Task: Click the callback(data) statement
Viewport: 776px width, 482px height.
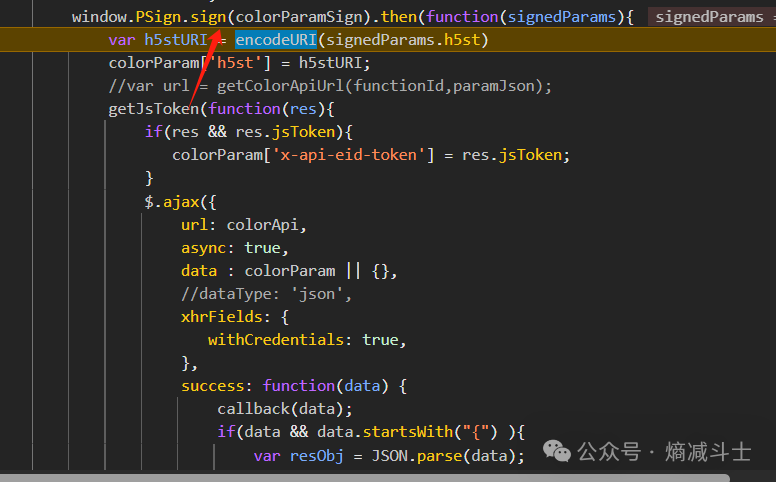Action: tap(285, 409)
